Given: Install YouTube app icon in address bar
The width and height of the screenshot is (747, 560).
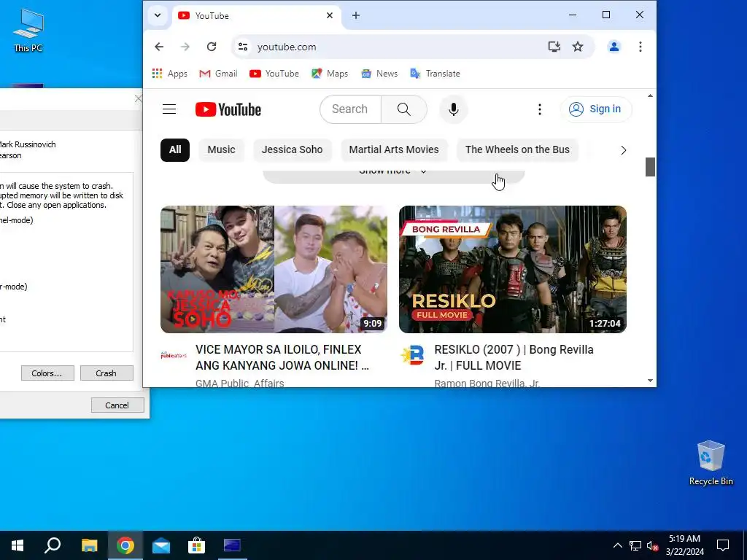Looking at the screenshot, I should click(554, 47).
